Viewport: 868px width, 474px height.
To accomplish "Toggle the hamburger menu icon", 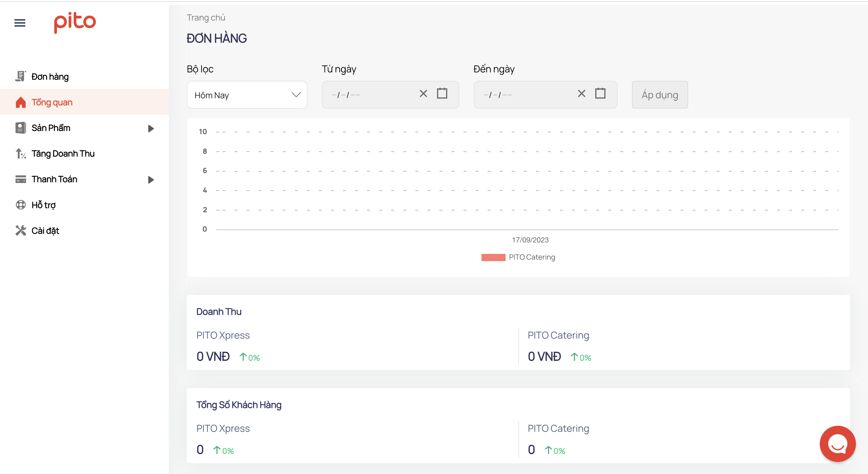I will (20, 23).
